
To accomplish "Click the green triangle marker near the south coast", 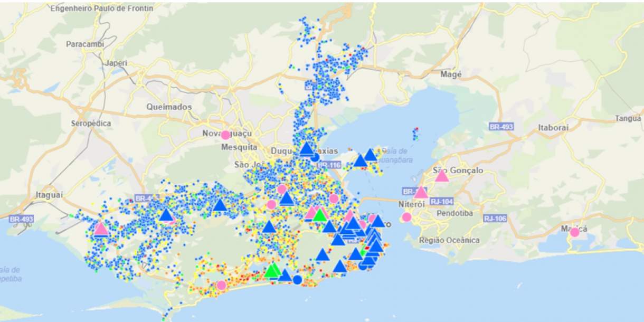I will pyautogui.click(x=272, y=271).
